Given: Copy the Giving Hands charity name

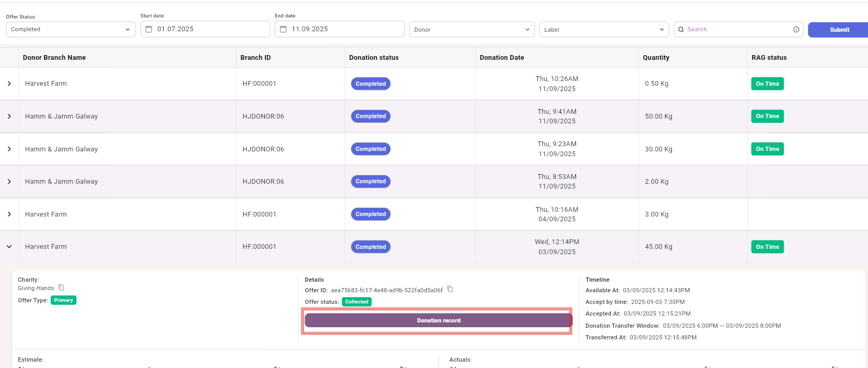Looking at the screenshot, I should pos(61,288).
